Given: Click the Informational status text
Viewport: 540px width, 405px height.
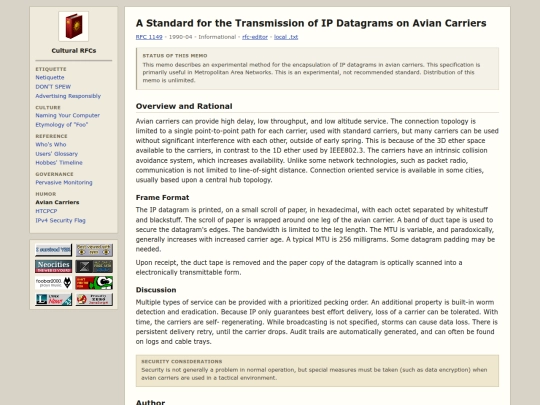Looking at the screenshot, I should [217, 37].
